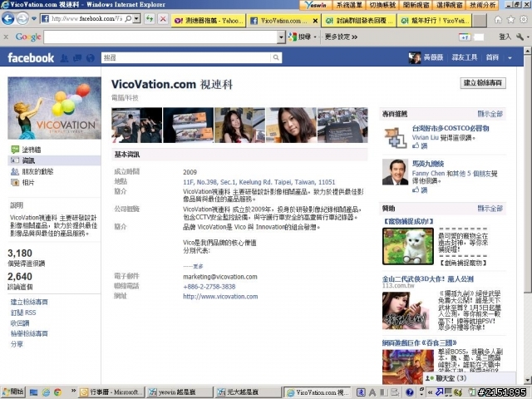Click the 訂閱 RSS link

(x=23, y=313)
